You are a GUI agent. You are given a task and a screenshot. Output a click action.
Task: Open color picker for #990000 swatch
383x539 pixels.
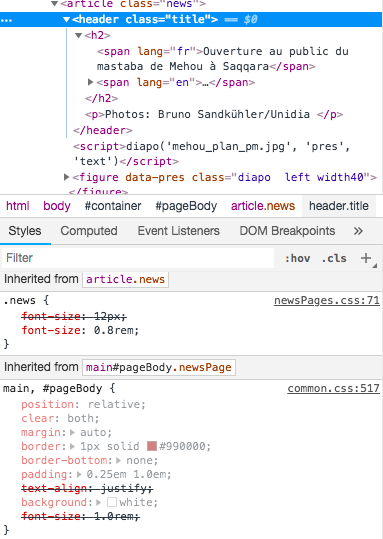pyautogui.click(x=152, y=446)
